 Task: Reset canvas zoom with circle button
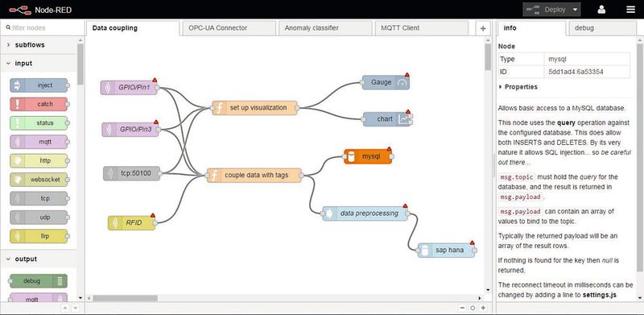[473, 308]
